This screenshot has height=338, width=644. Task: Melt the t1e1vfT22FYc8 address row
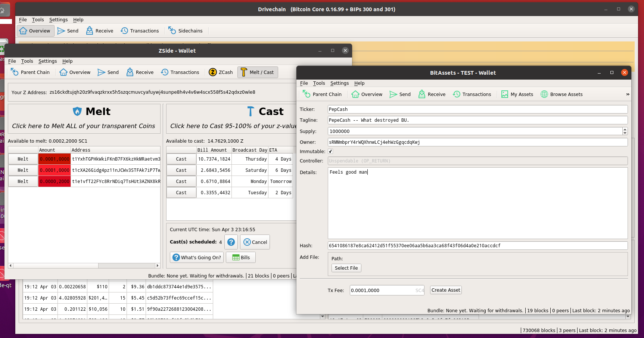(x=23, y=182)
